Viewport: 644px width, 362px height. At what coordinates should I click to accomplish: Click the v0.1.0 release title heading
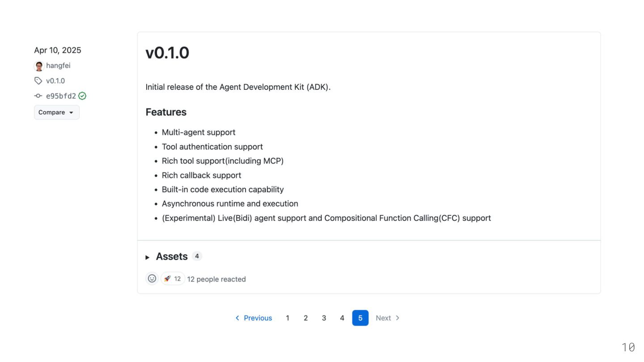point(167,53)
